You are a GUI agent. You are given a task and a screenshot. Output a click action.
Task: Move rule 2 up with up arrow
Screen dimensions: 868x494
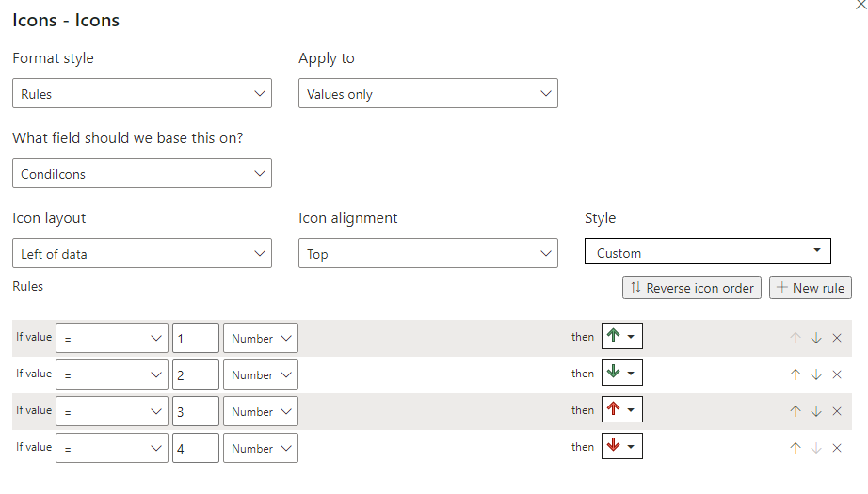(x=796, y=374)
